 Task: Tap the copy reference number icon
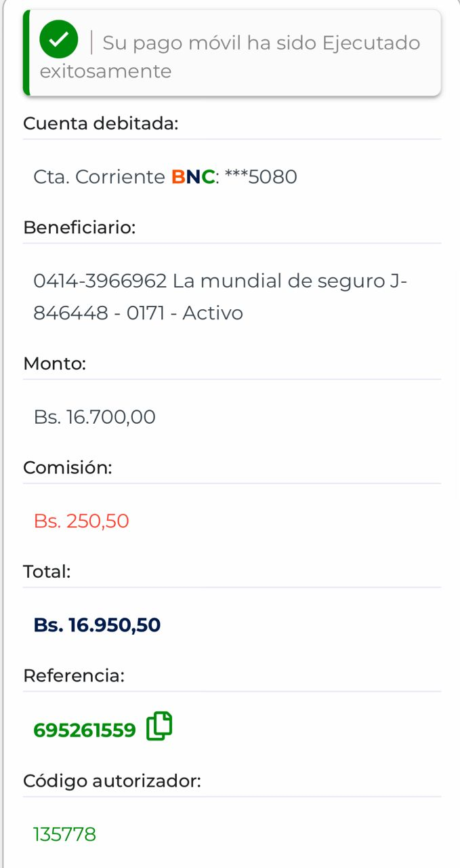(x=159, y=726)
